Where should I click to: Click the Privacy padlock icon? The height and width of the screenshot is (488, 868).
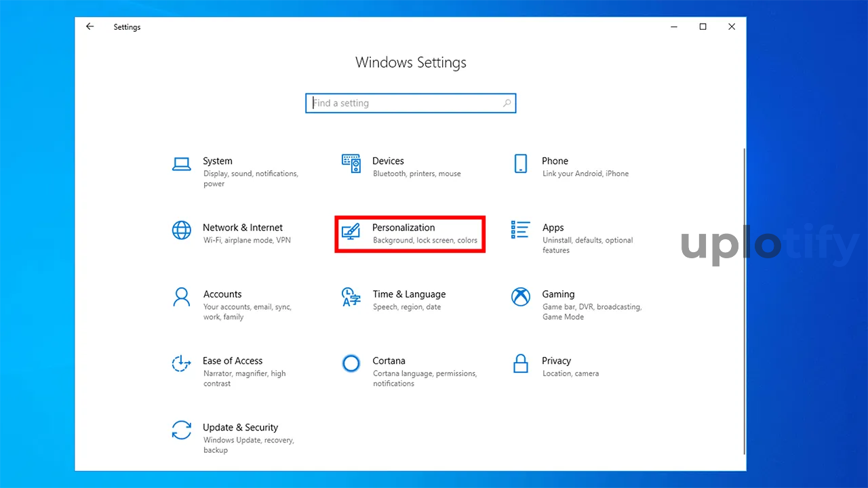pos(520,363)
